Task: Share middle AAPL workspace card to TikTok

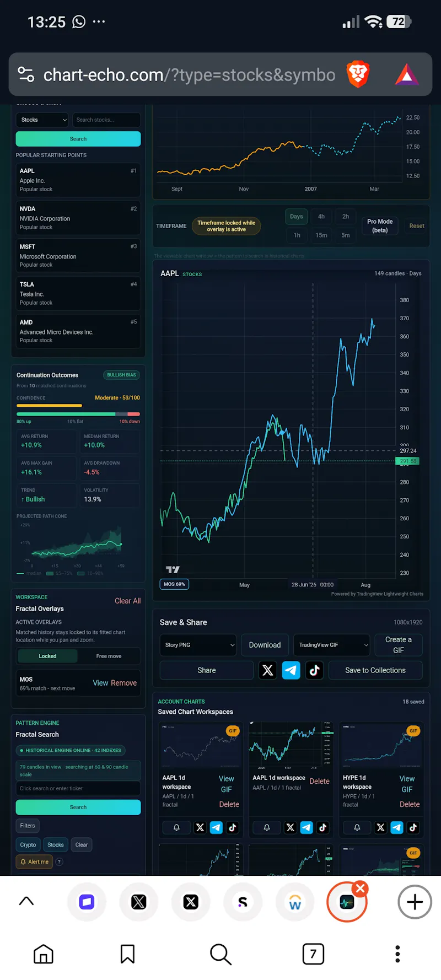Action: [322, 827]
